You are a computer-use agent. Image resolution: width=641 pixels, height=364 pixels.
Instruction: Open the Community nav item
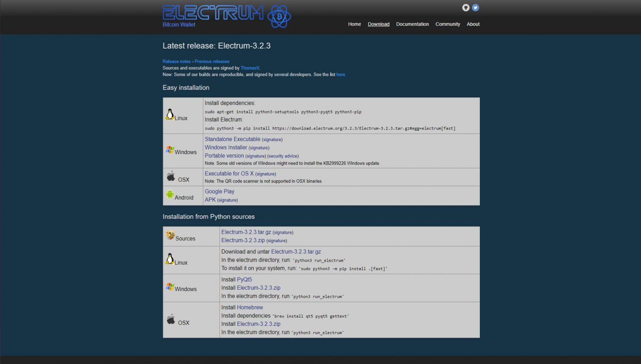[448, 24]
